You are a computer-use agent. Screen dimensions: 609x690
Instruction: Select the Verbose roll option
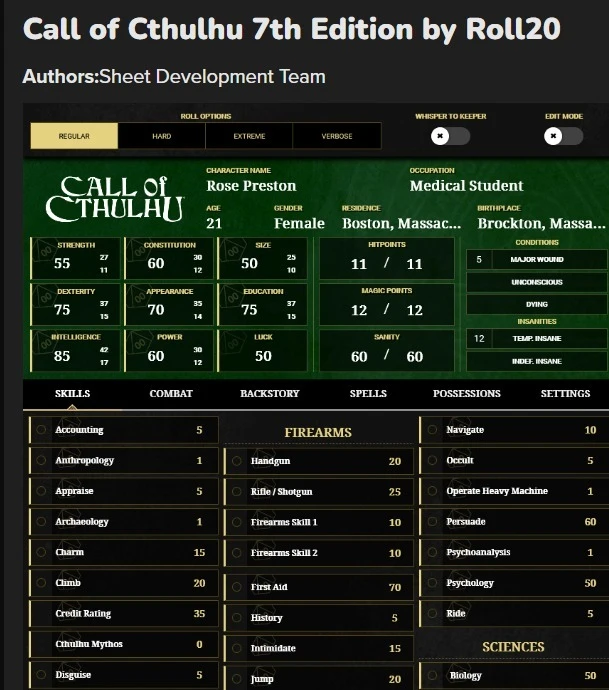click(337, 136)
